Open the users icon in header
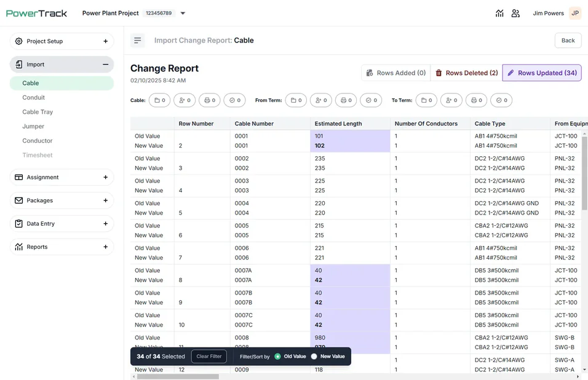 tap(515, 13)
